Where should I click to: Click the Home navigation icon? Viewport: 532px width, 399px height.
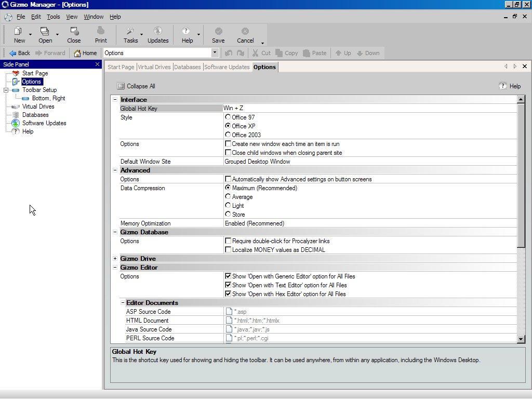pyautogui.click(x=78, y=53)
